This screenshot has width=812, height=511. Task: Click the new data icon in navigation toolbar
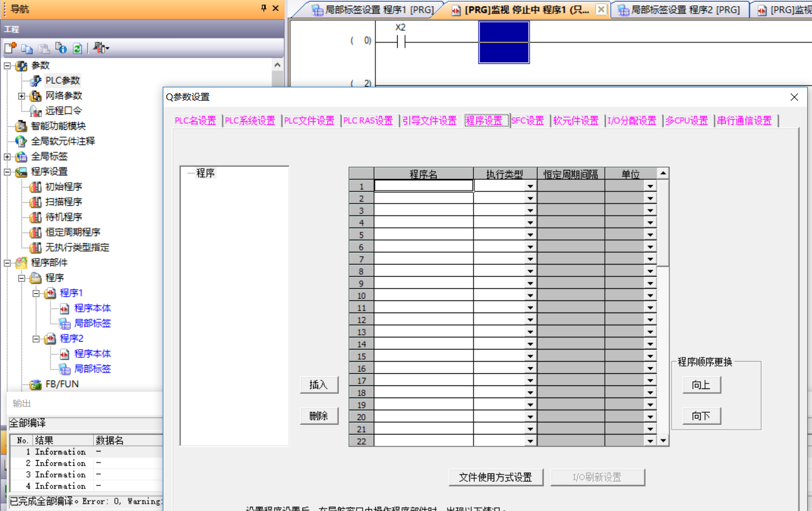tap(10, 49)
